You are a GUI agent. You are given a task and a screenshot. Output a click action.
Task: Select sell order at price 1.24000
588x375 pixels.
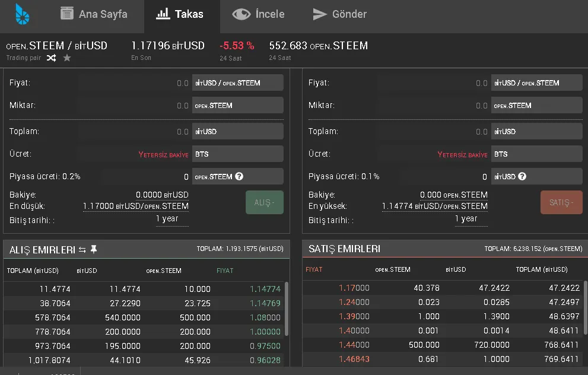[x=443, y=302]
